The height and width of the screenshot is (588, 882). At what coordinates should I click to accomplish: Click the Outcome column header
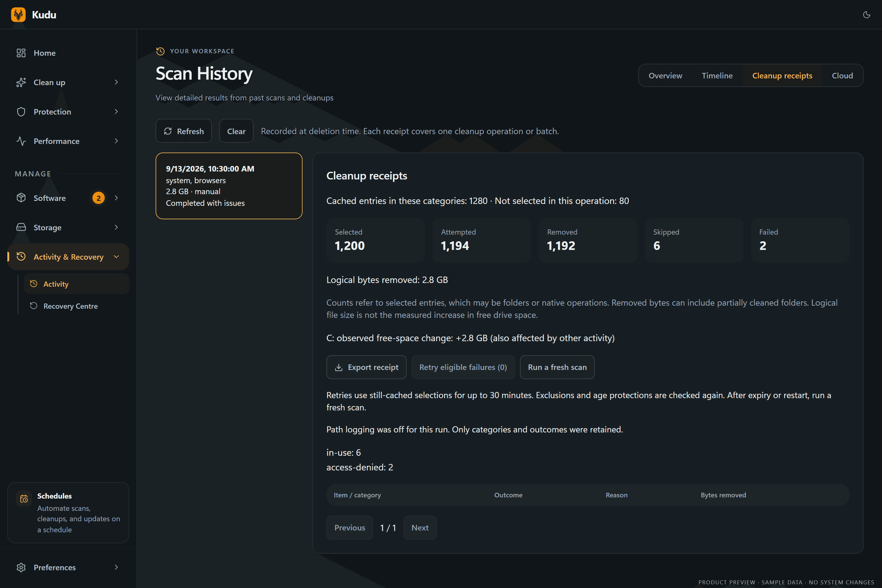coord(508,495)
